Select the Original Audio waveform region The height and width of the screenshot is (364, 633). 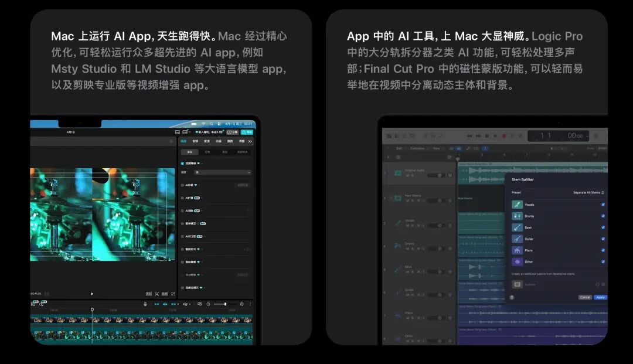[x=533, y=174]
